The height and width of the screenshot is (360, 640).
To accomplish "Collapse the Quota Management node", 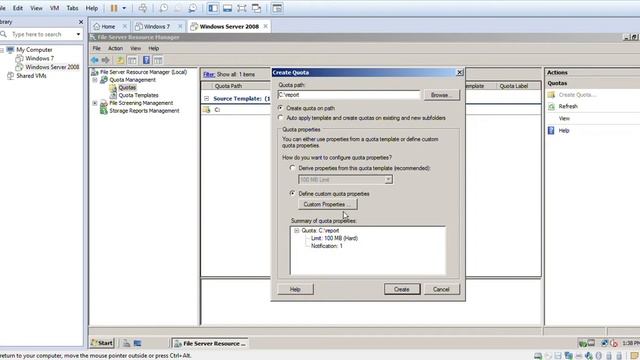I will tap(95, 80).
